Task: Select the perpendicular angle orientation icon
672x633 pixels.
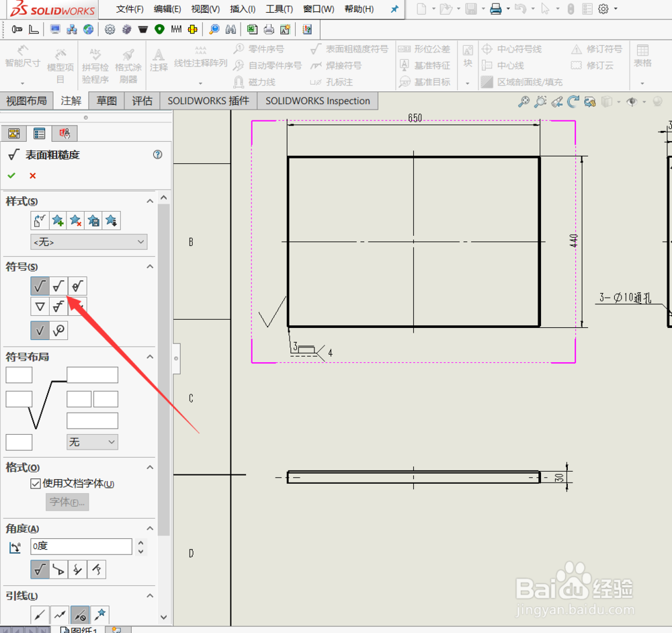Action: 58,570
